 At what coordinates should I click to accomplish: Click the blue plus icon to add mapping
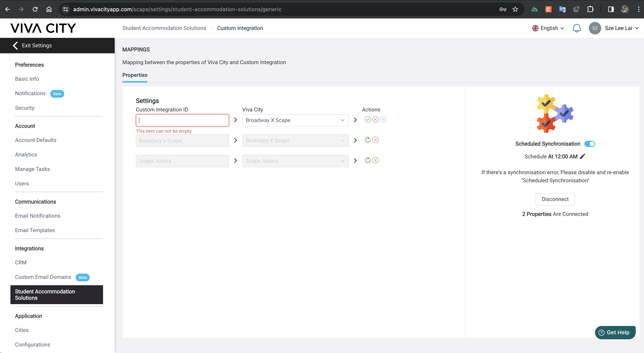(383, 120)
